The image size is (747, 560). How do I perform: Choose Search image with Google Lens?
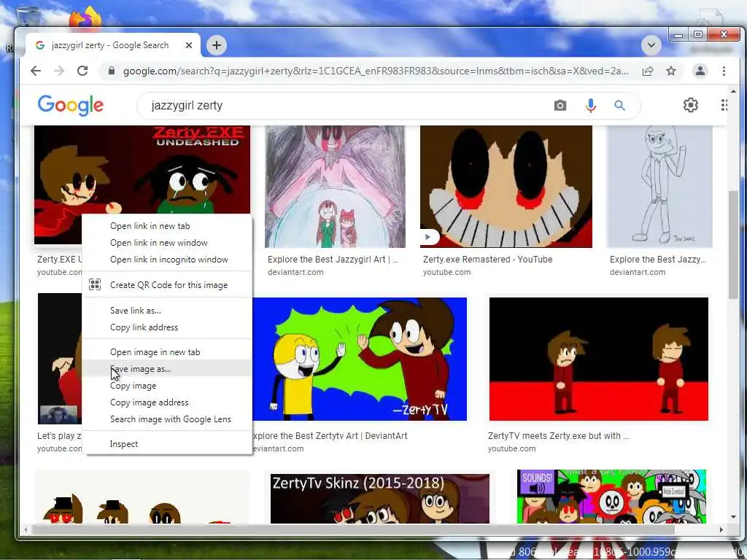tap(167, 419)
